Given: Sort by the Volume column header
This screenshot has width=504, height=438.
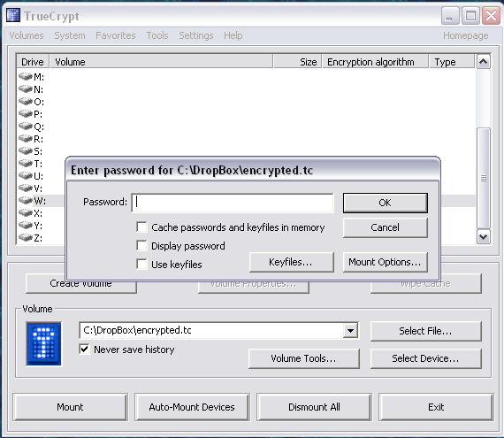Looking at the screenshot, I should coord(161,61).
